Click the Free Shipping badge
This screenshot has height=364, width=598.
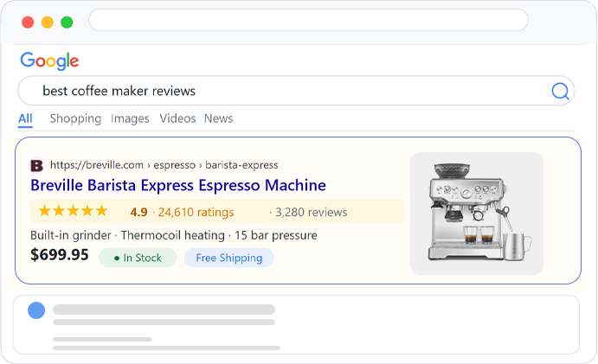click(229, 258)
